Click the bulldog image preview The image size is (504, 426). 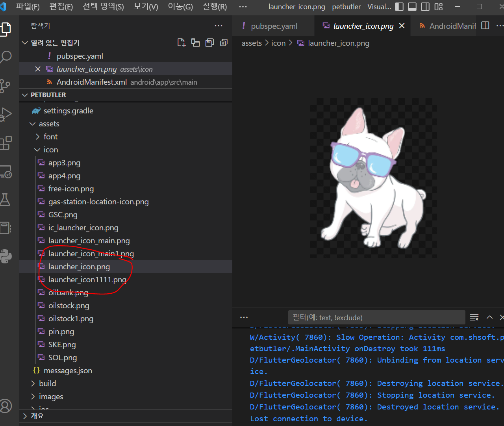(373, 178)
